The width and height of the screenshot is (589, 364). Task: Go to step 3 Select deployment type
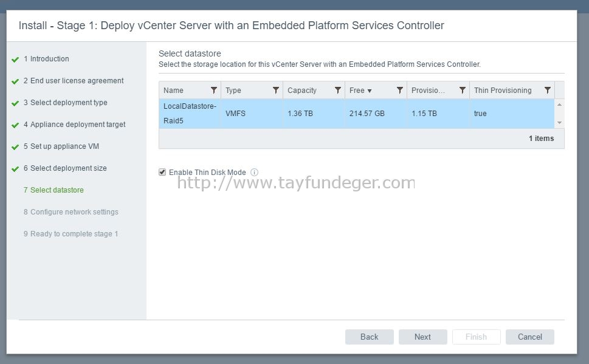66,103
